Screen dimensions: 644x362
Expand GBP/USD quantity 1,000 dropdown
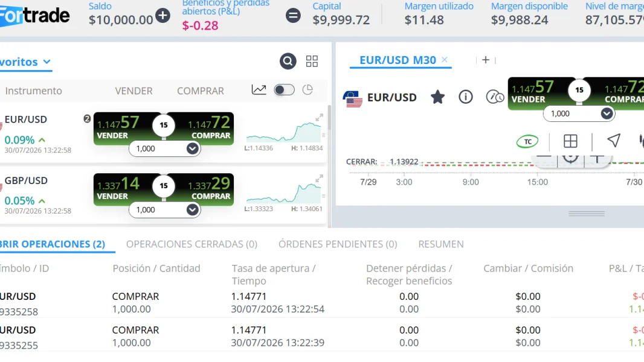192,210
